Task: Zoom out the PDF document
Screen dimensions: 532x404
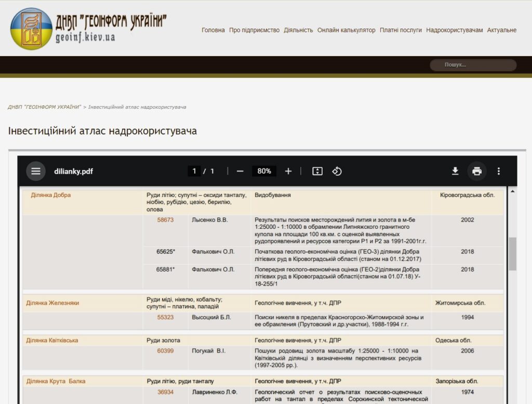Action: coord(240,171)
